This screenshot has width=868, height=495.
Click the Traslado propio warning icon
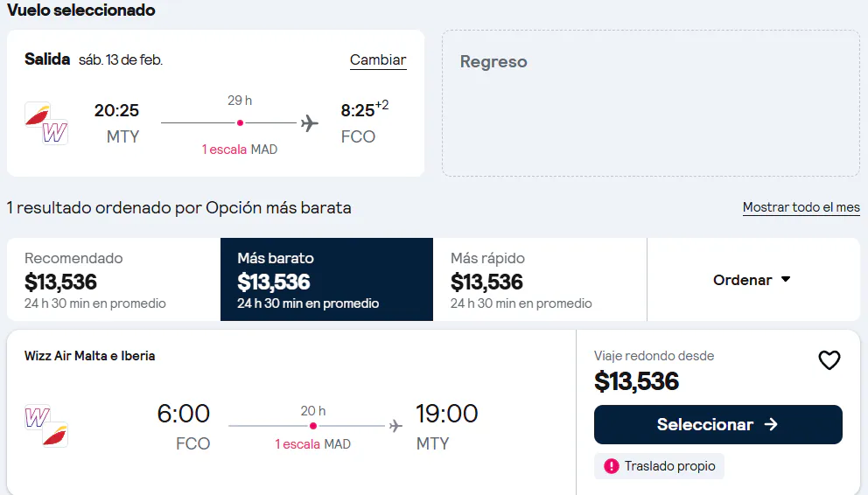coord(611,466)
